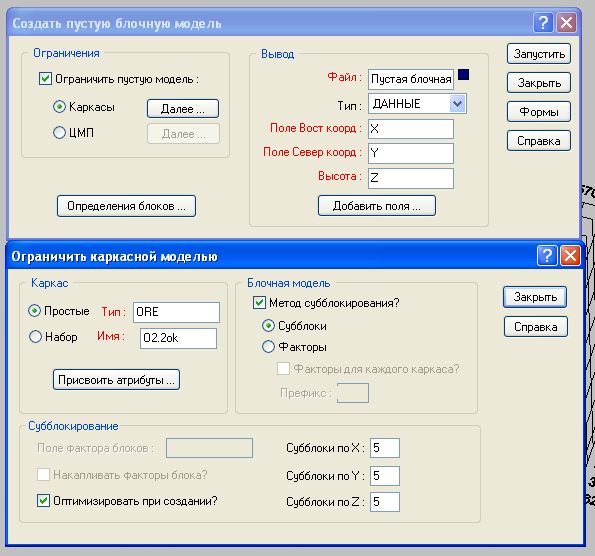Click Закрыть in the Ограничить каркасной моделью dialog

[x=535, y=297]
